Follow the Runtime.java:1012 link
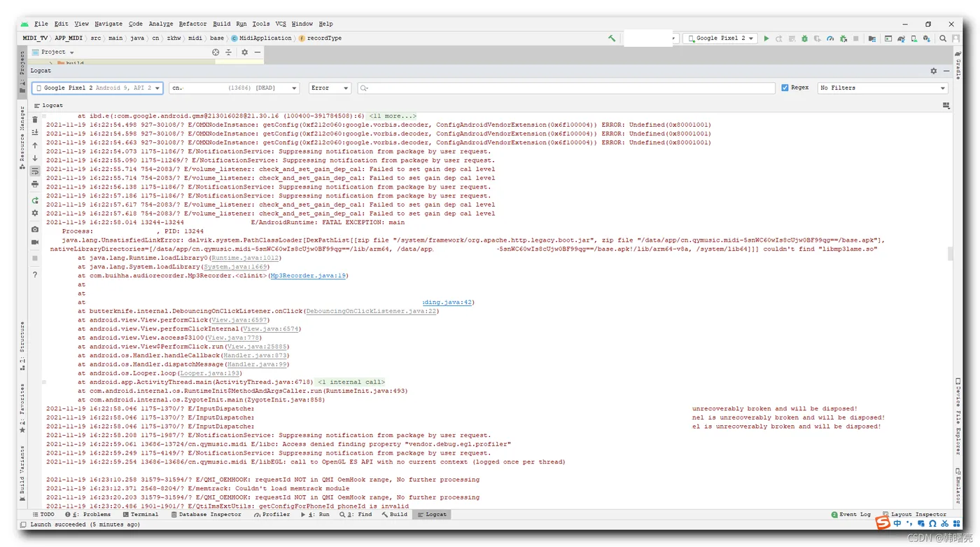Viewport: 980px width, 547px height. 245,258
